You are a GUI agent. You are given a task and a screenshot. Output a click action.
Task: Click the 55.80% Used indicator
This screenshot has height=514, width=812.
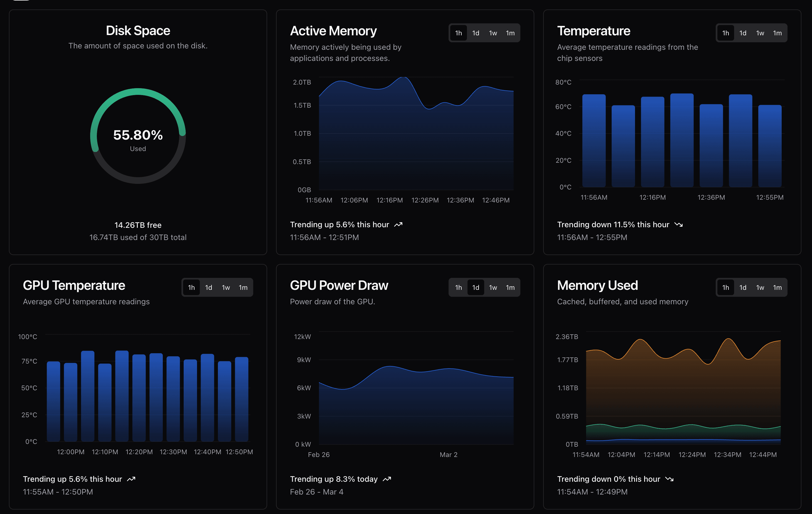tap(137, 135)
